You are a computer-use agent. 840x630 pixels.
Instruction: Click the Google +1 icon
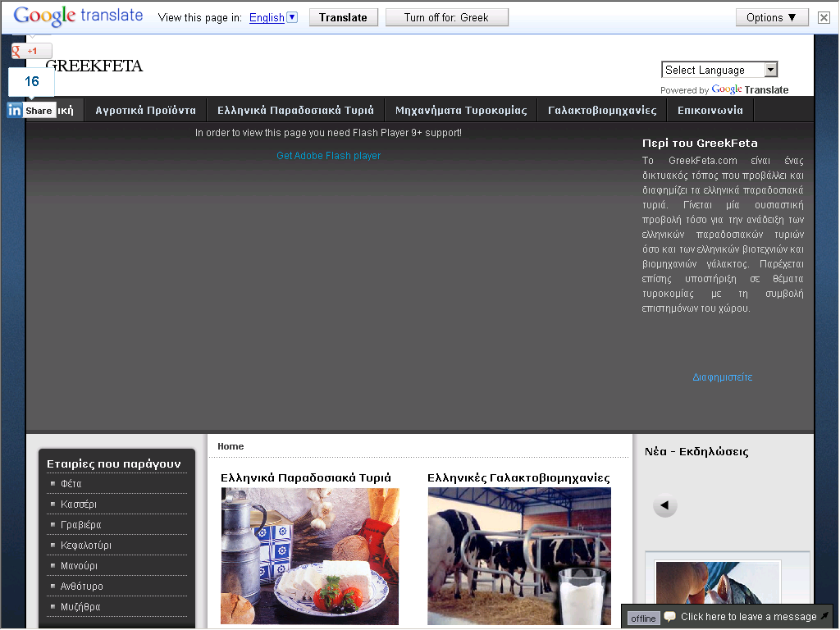[32, 51]
